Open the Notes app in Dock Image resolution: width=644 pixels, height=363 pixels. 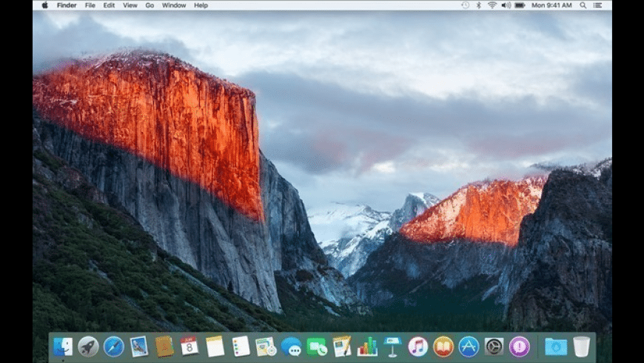(215, 347)
